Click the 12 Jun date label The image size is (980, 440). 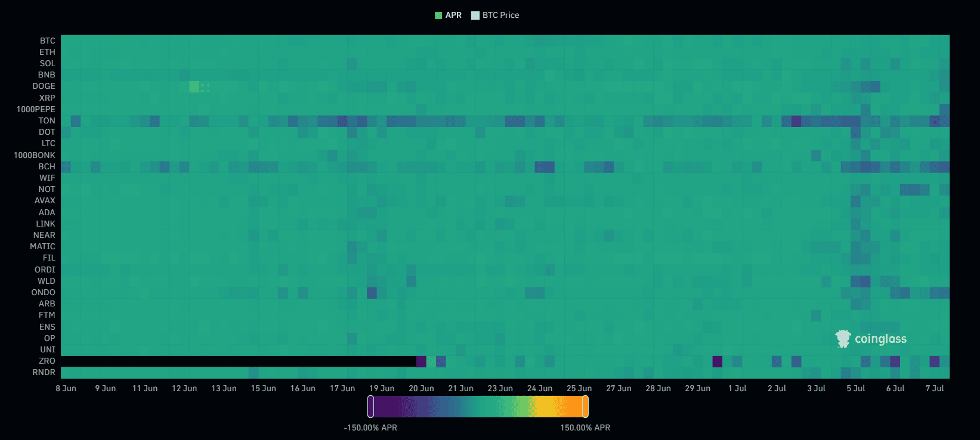pos(184,388)
